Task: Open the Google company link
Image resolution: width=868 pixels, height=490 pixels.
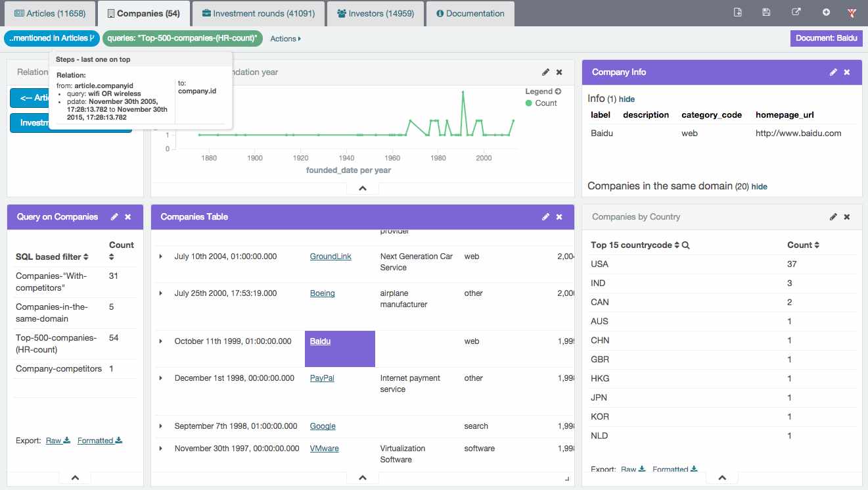Action: coord(323,426)
